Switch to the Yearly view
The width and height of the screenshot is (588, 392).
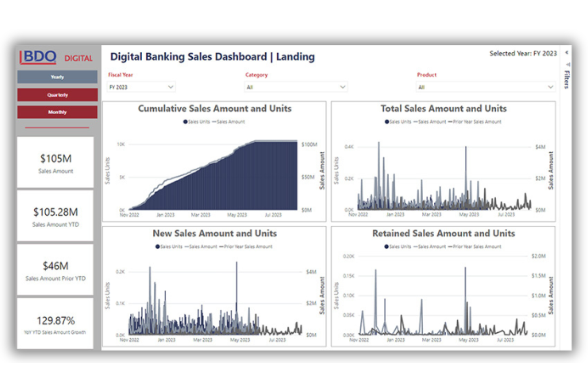(57, 77)
